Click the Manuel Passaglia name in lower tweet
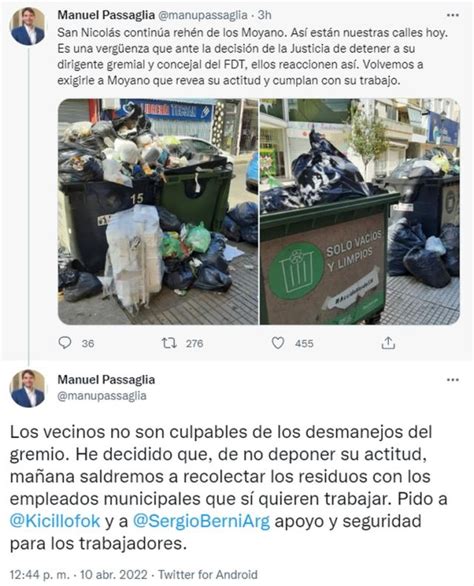Viewport: 474px width, 586px height. (106, 380)
